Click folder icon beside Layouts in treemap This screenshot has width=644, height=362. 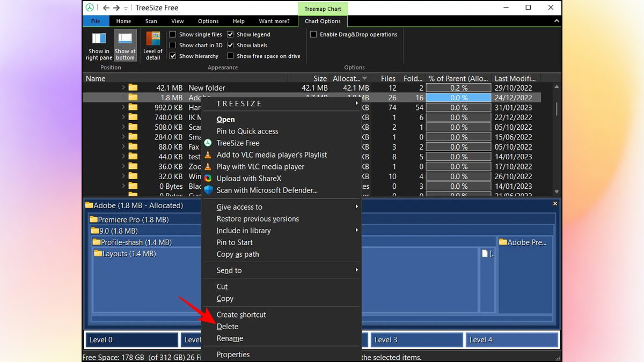pos(98,254)
